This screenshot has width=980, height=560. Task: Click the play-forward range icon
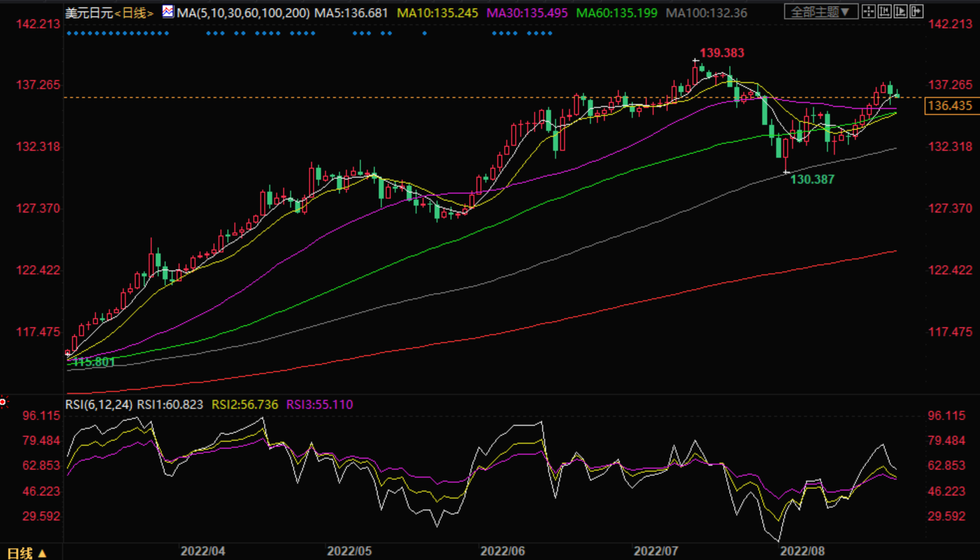click(x=901, y=11)
